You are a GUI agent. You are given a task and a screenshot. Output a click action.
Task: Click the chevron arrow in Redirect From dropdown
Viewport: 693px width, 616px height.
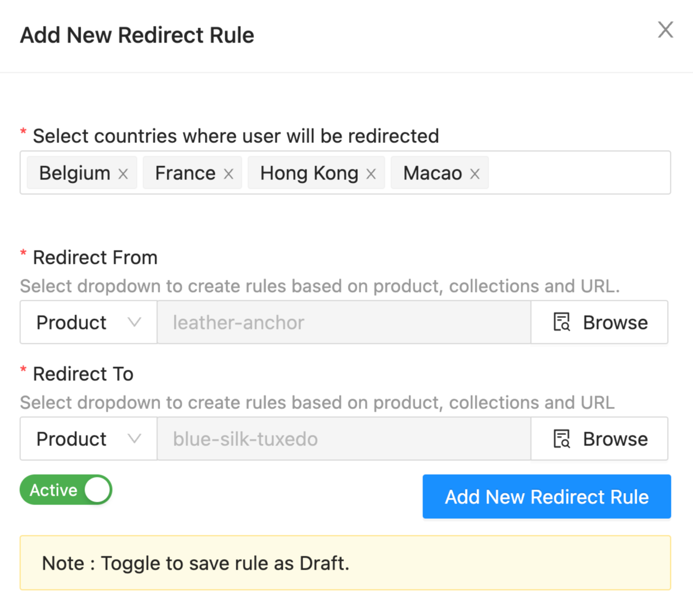[x=134, y=322]
